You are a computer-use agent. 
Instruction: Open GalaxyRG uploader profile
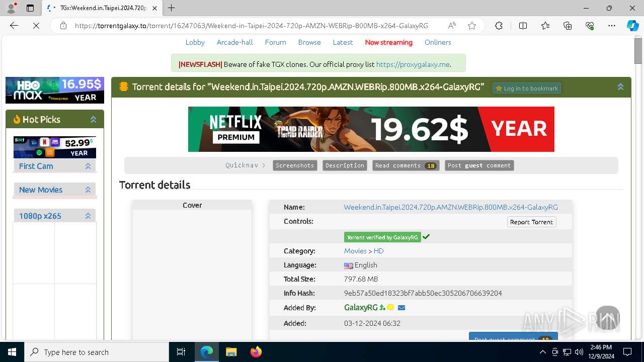(361, 308)
